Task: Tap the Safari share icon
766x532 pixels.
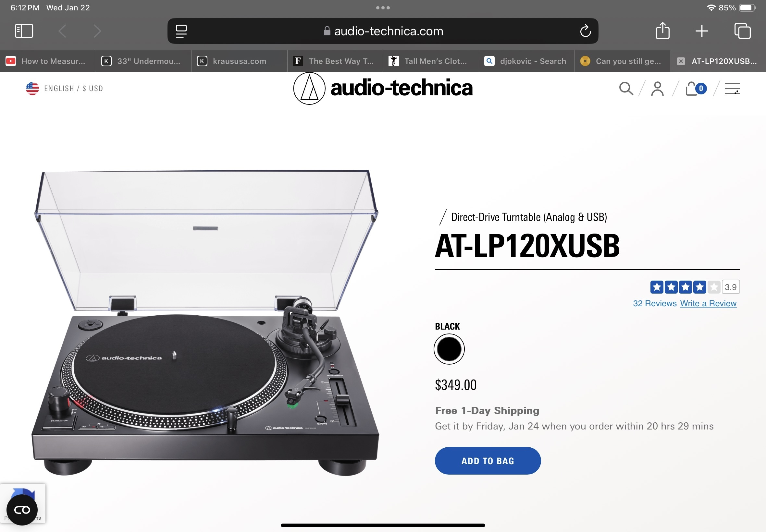Action: pos(662,31)
